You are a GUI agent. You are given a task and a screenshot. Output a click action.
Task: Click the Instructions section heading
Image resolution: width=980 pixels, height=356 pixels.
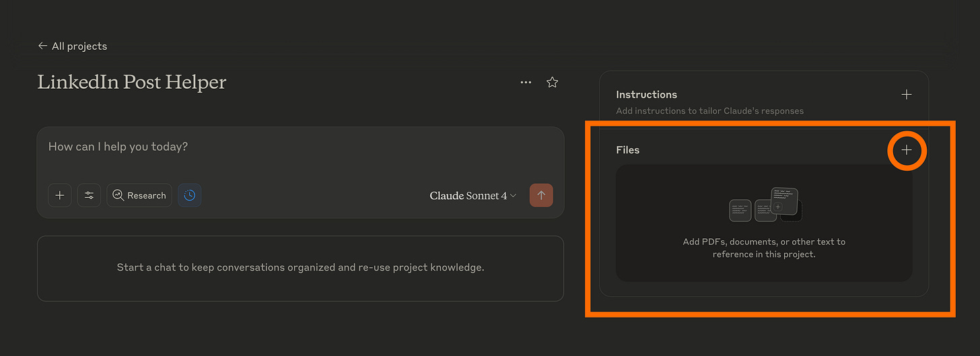point(647,95)
